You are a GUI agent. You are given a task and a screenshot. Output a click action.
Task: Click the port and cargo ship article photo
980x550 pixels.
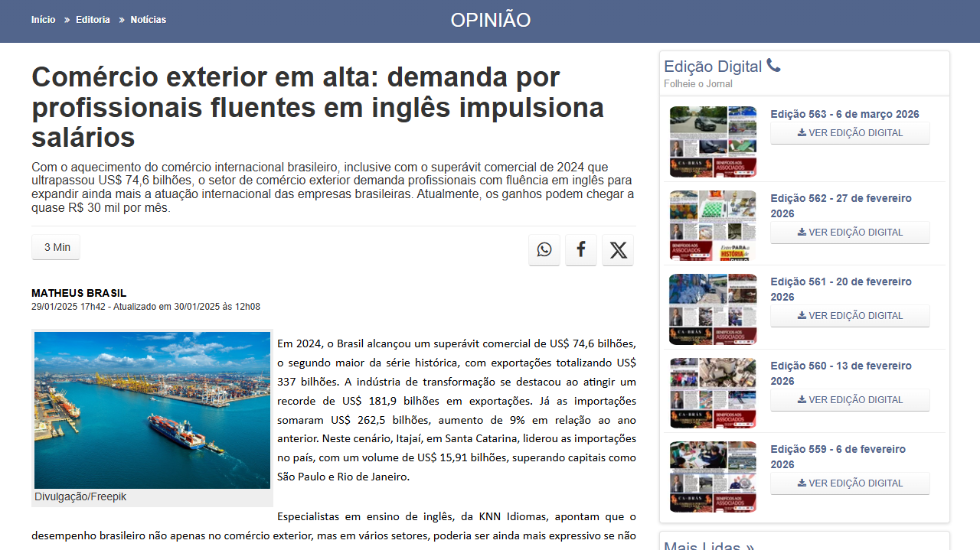tap(152, 410)
